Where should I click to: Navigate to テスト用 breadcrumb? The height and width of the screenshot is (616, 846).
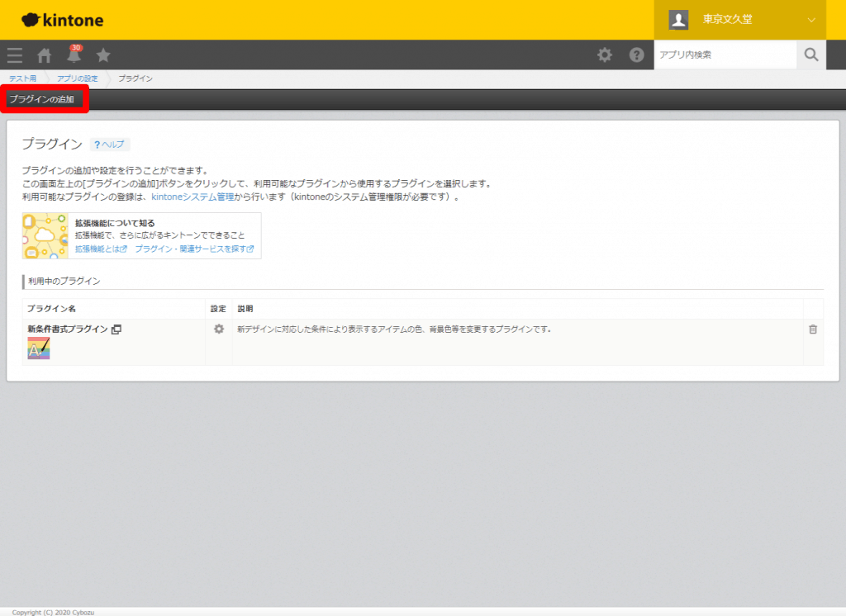(23, 78)
